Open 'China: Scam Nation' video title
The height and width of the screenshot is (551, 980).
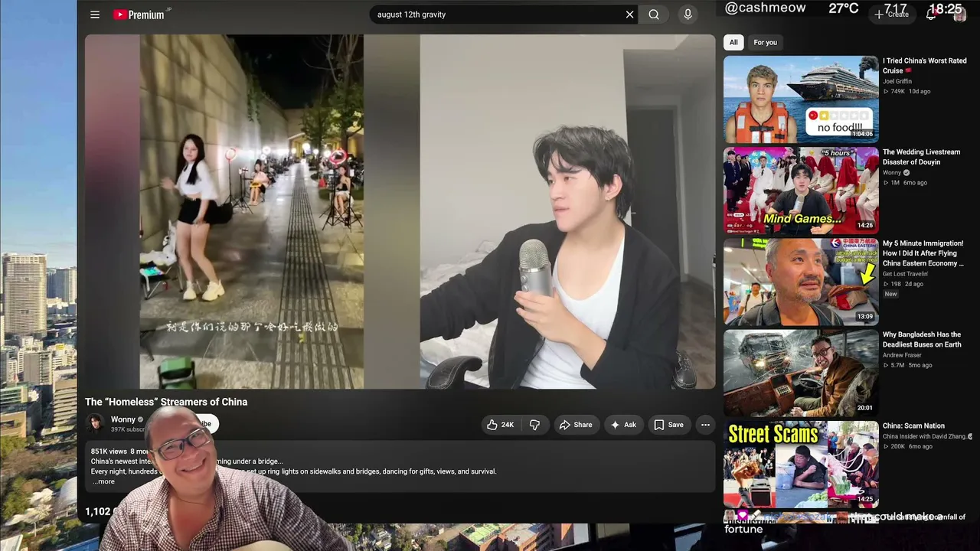pos(913,426)
